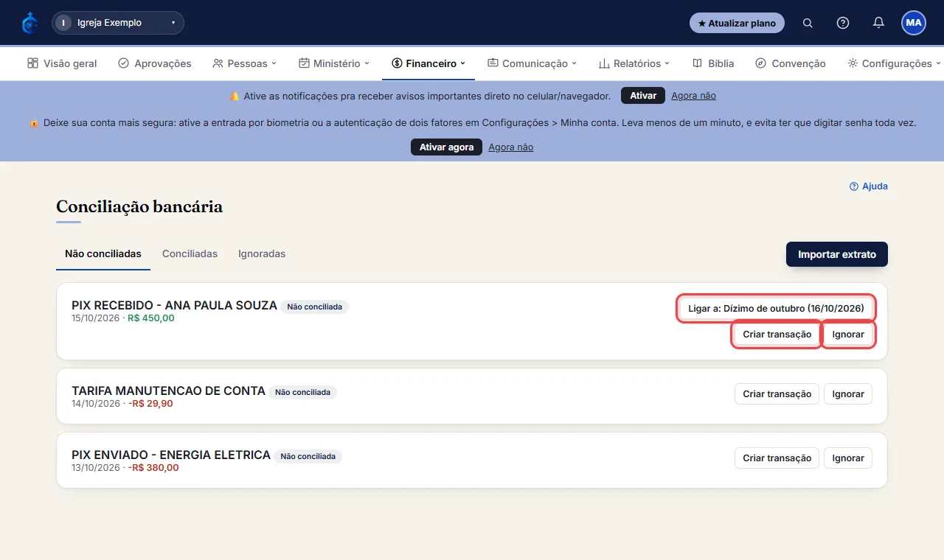Switch to the Conciliadas tab
The width and height of the screenshot is (944, 560).
190,253
